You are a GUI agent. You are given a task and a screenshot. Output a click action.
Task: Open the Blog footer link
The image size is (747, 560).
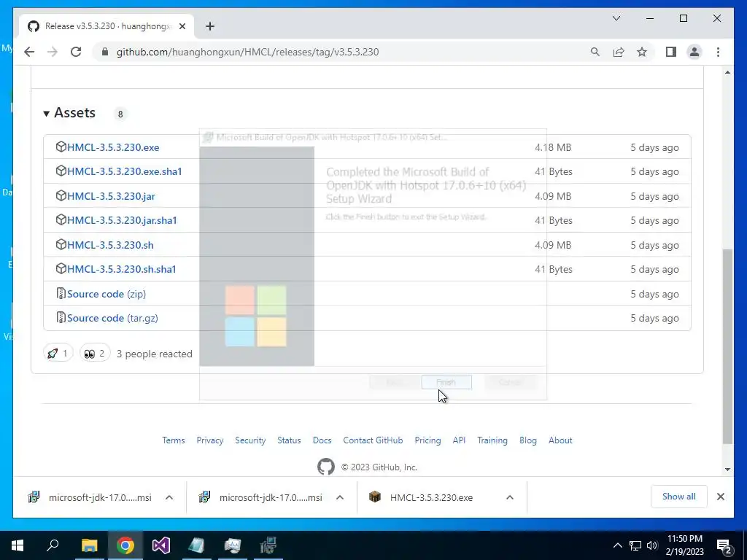528,440
